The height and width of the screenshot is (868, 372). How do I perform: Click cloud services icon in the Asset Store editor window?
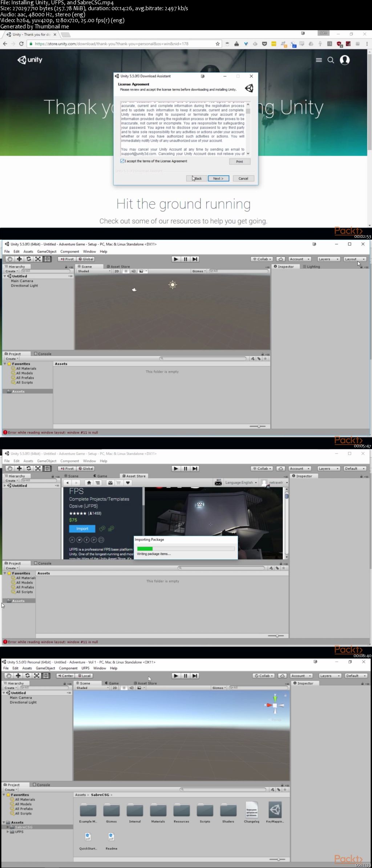click(x=280, y=469)
